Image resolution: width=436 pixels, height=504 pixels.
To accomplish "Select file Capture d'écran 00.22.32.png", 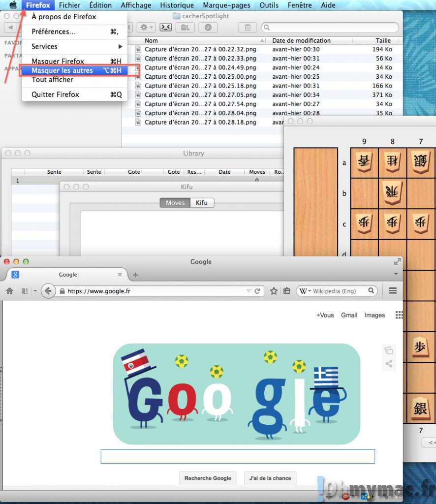I will coord(200,49).
